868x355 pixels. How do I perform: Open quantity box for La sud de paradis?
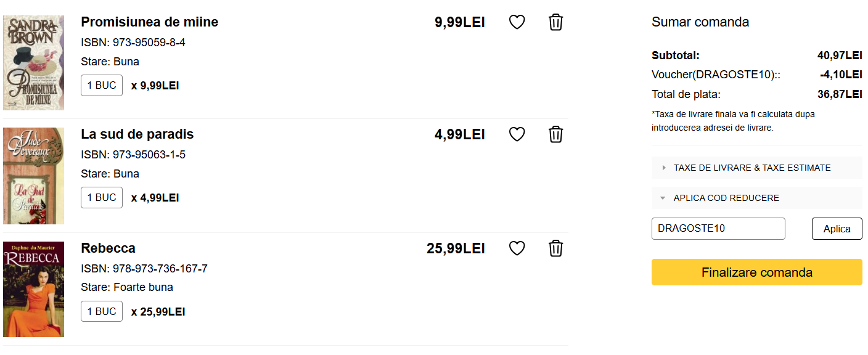tap(102, 198)
